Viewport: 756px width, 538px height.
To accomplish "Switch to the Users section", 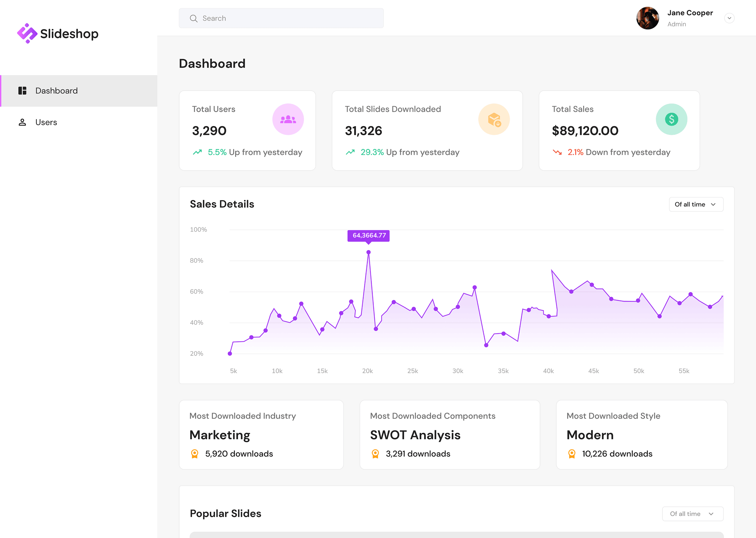I will tap(46, 122).
